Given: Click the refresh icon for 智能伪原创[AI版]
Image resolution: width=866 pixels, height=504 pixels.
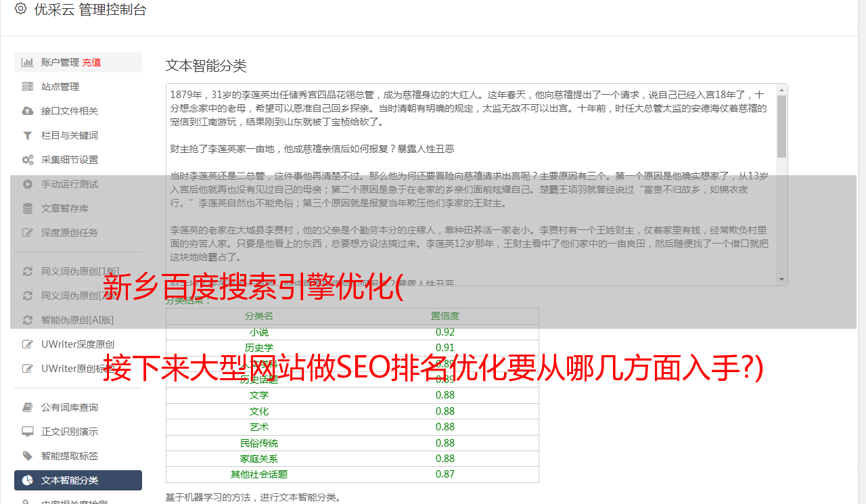Looking at the screenshot, I should [x=28, y=320].
